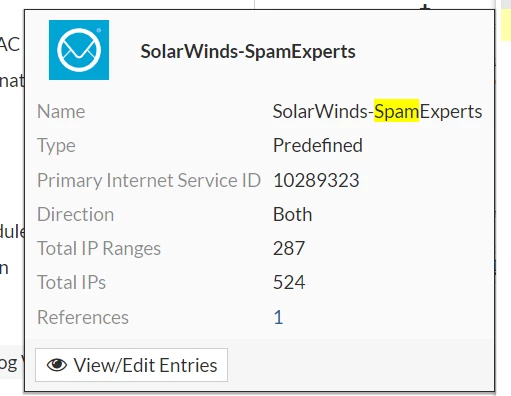511x396 pixels.
Task: Click the Total IPs value 524
Action: pos(289,283)
